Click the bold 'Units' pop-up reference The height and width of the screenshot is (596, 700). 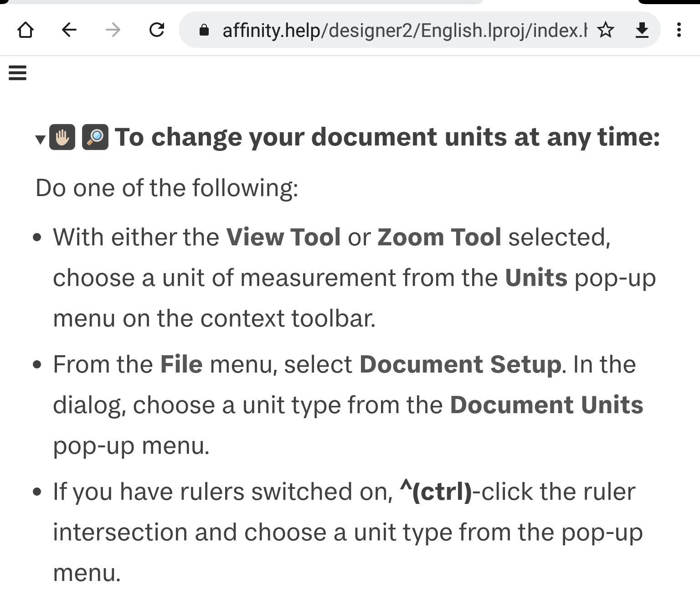(x=536, y=278)
